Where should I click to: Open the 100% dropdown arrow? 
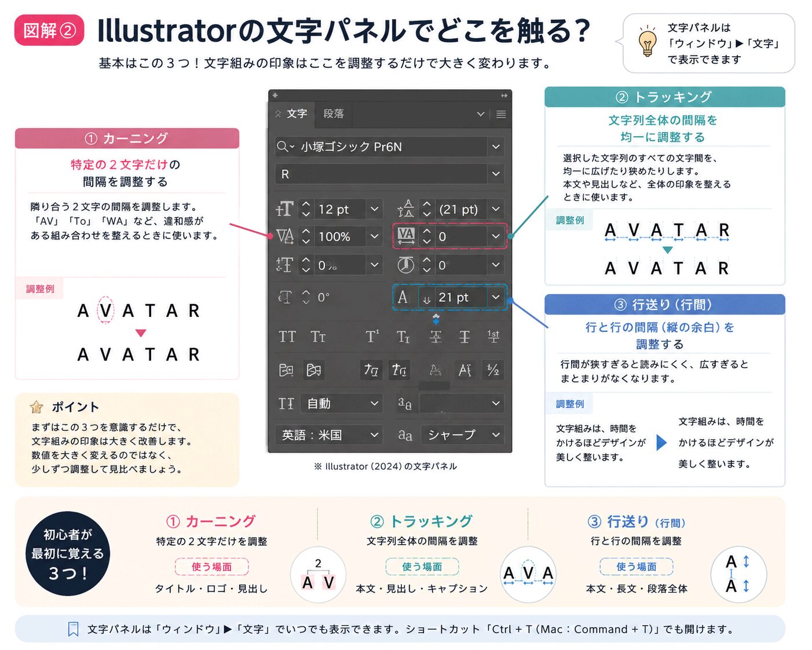coord(374,236)
